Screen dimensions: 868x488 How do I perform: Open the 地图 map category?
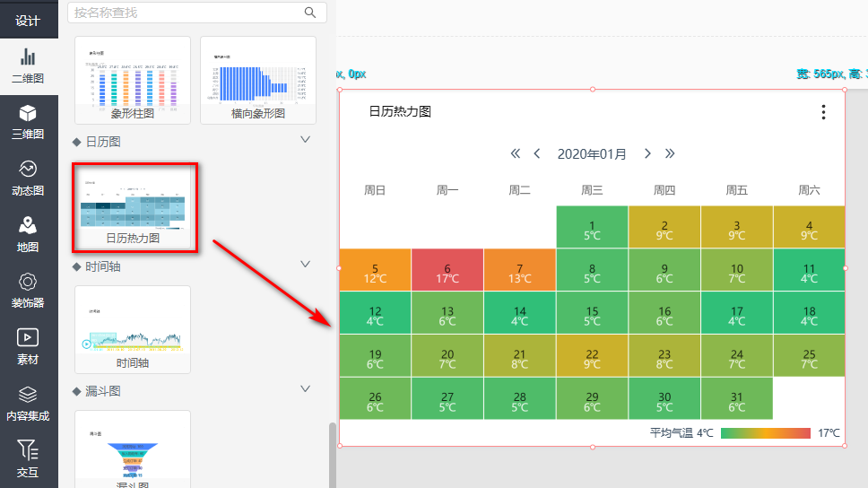tap(28, 234)
